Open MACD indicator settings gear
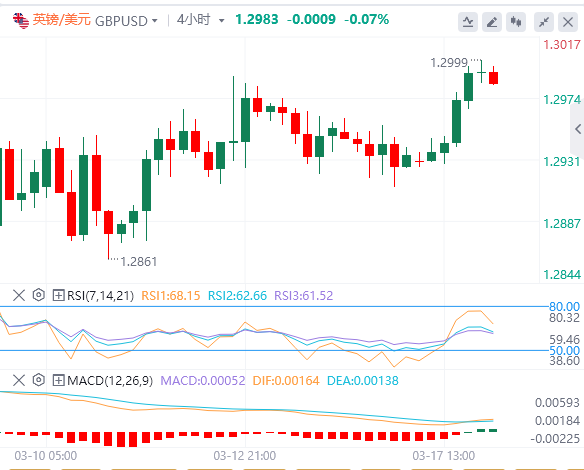The width and height of the screenshot is (584, 470). [38, 380]
